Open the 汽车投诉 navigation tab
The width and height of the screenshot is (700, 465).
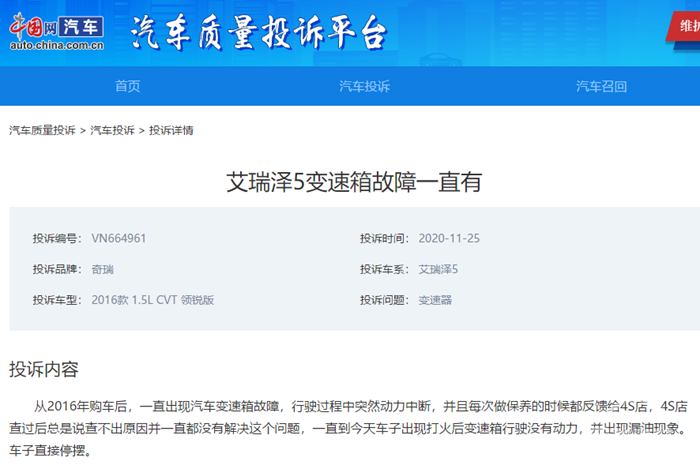(x=364, y=86)
